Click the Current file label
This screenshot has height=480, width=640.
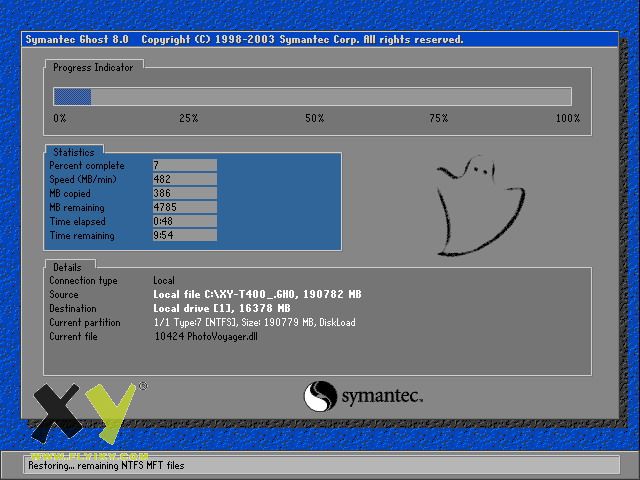pos(73,336)
